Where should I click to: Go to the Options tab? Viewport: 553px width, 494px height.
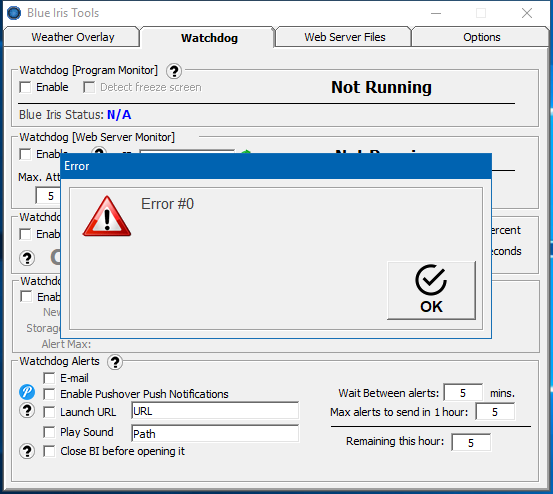pos(481,37)
